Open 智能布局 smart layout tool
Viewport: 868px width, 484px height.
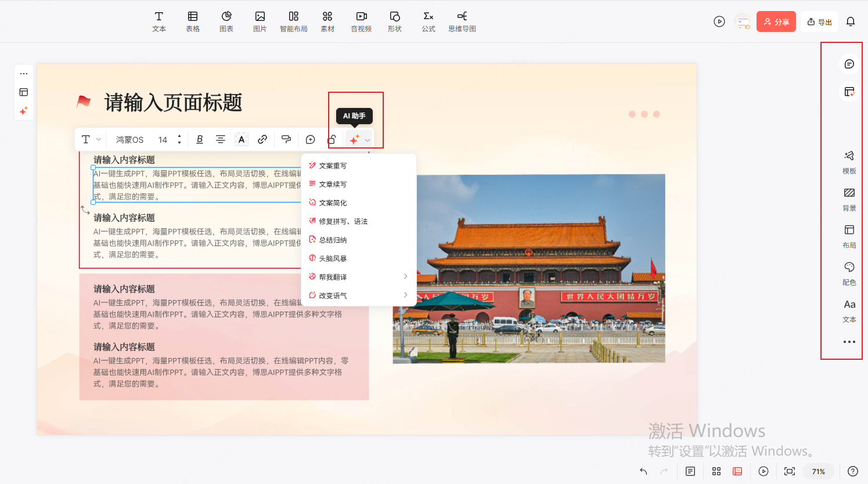tap(294, 21)
